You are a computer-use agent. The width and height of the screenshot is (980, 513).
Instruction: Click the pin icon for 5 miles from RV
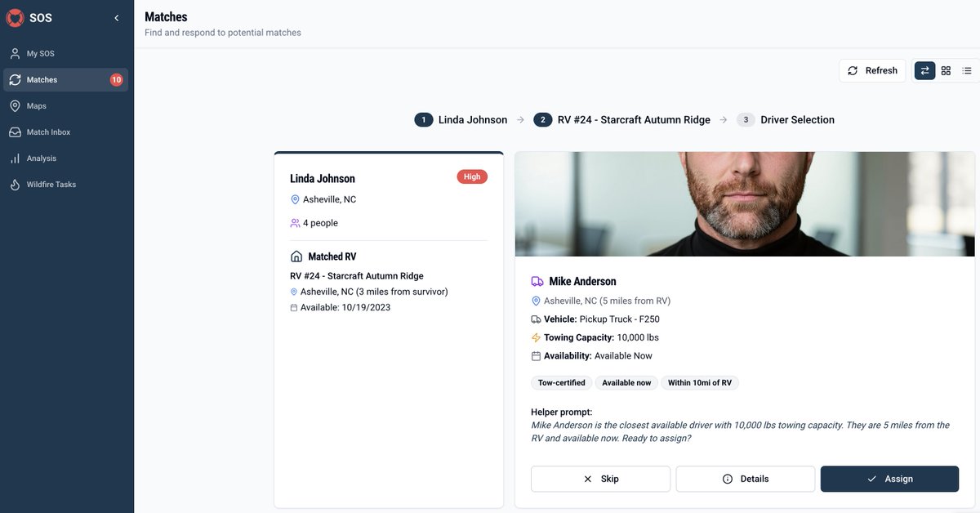point(536,301)
